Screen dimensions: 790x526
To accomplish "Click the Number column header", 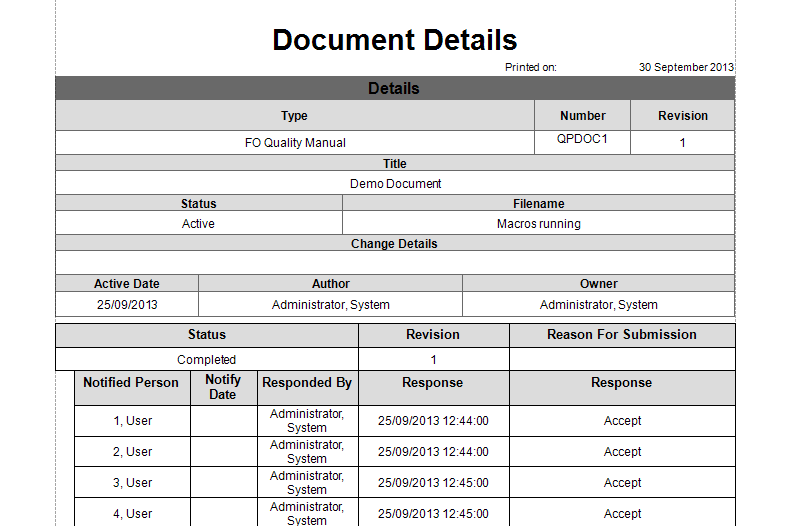I will [x=582, y=115].
